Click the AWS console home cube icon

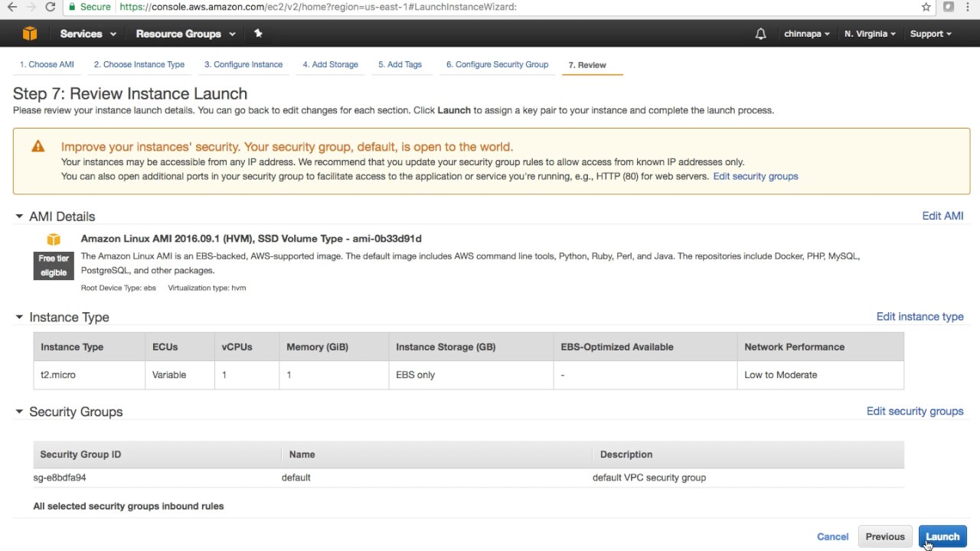tap(30, 34)
